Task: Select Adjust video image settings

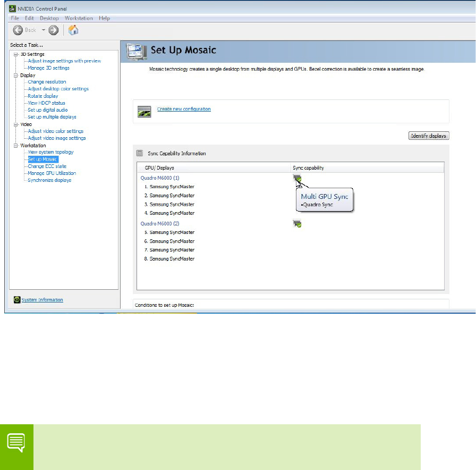Action: [57, 138]
